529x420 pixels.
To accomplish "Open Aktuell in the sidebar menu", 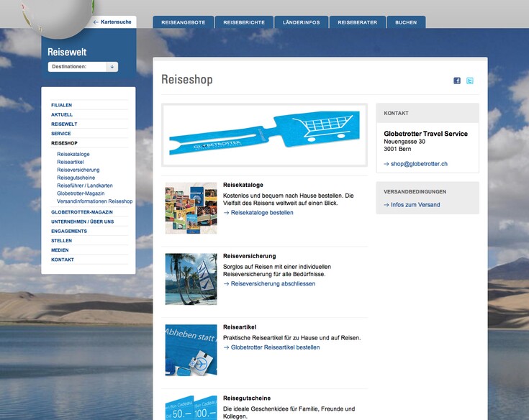I will tap(62, 114).
